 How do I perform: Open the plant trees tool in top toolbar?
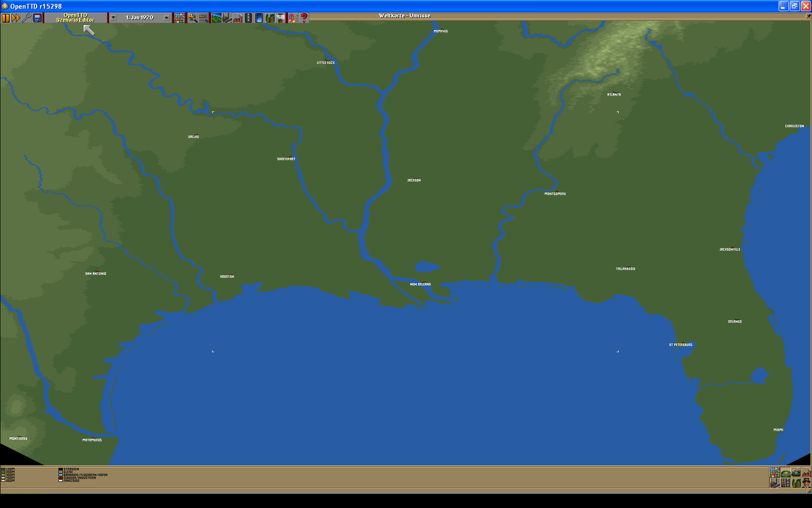270,18
